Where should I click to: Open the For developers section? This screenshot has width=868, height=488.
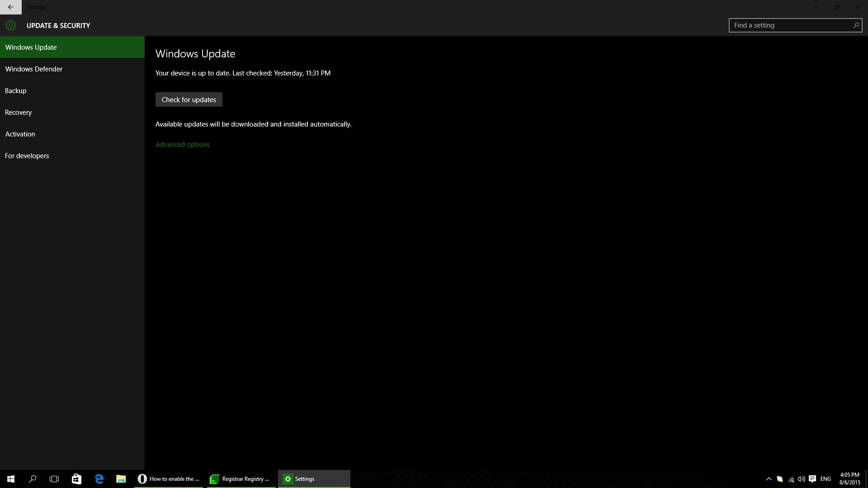click(27, 156)
